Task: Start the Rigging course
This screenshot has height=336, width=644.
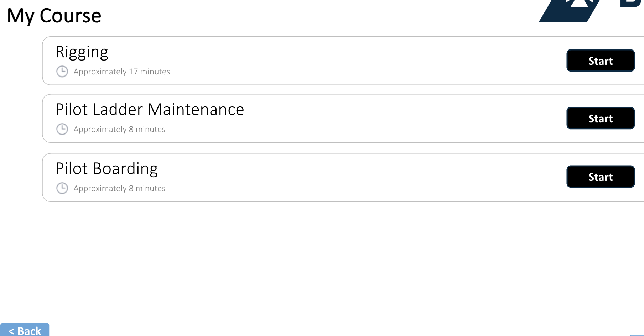Action: [x=600, y=61]
